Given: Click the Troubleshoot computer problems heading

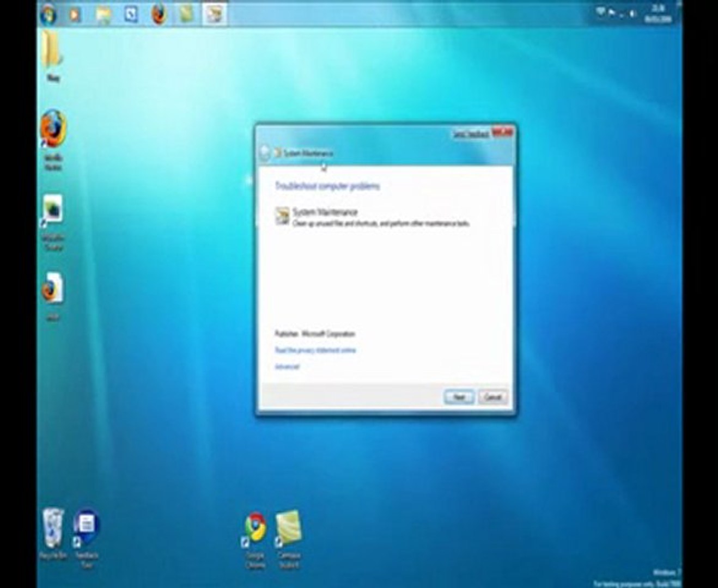Looking at the screenshot, I should [327, 186].
